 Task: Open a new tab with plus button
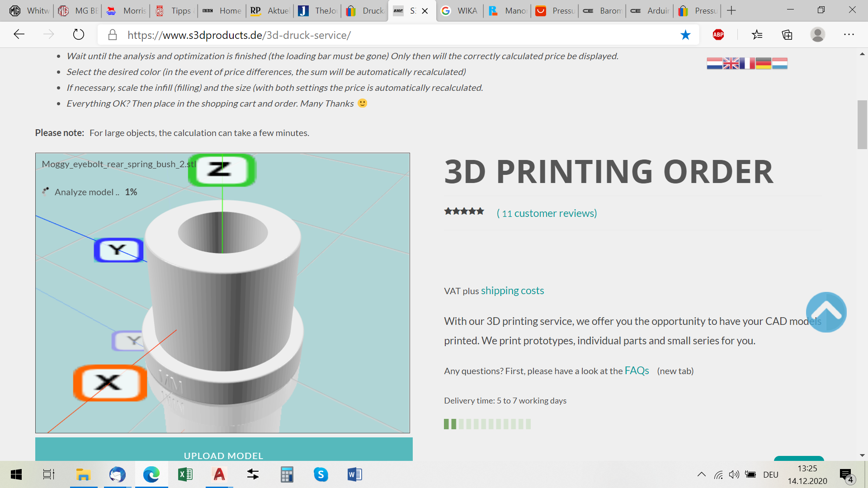pyautogui.click(x=731, y=10)
